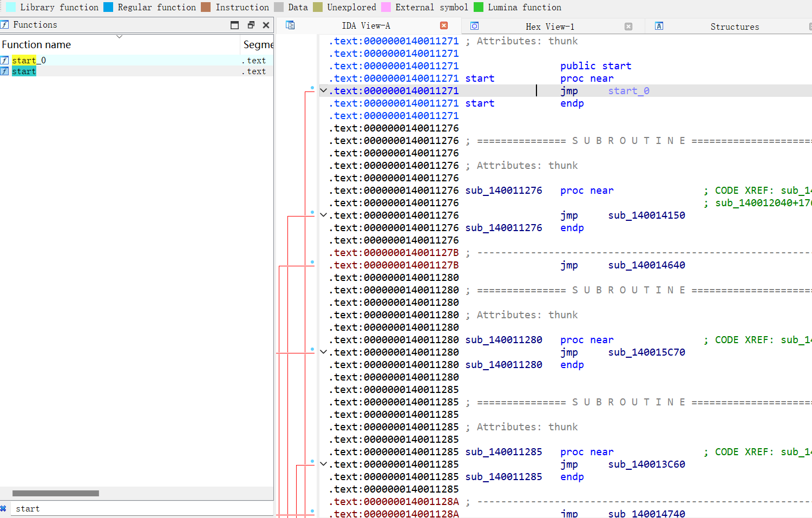Collapse sub_140011285 with its chevron
Image resolution: width=812 pixels, height=518 pixels.
pyautogui.click(x=324, y=464)
